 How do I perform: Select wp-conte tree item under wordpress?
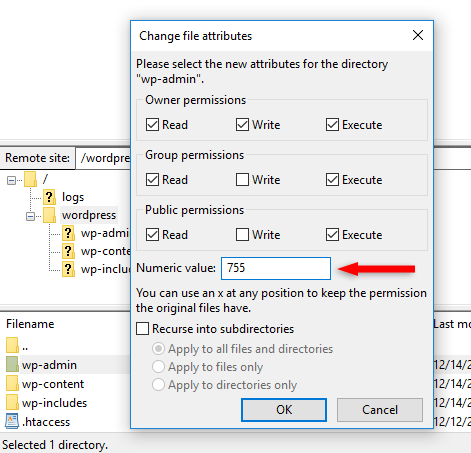(105, 251)
